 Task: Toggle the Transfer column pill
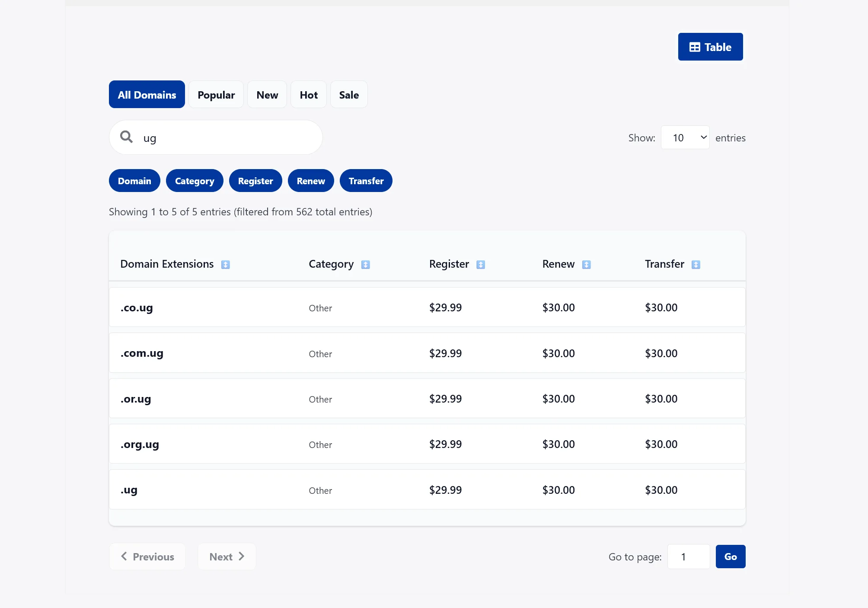click(x=366, y=181)
